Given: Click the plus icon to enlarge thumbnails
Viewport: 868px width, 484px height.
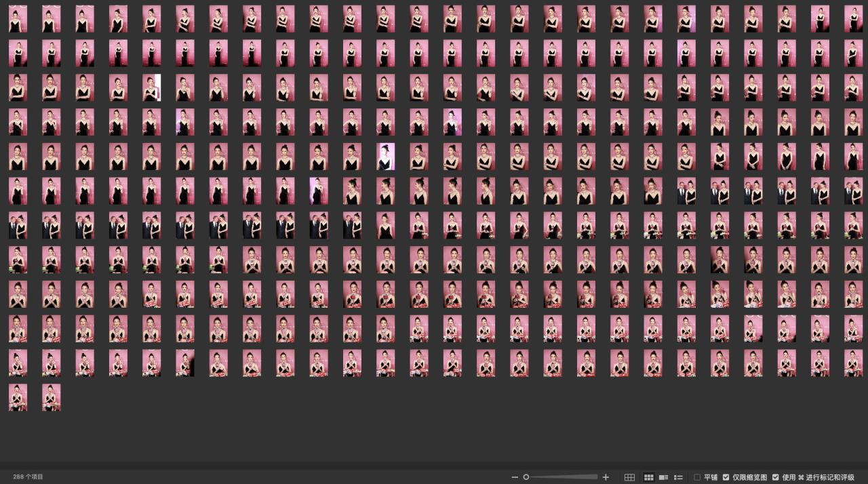Looking at the screenshot, I should pos(606,477).
